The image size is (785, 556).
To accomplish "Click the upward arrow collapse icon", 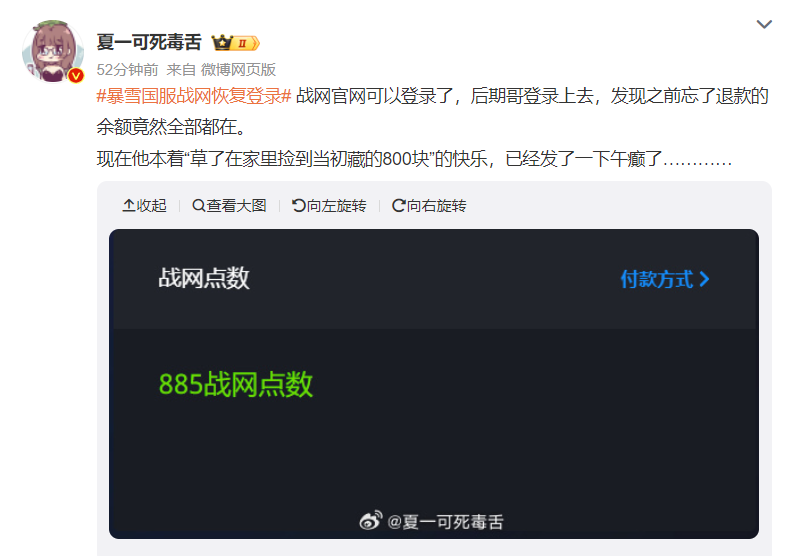I will [x=129, y=206].
